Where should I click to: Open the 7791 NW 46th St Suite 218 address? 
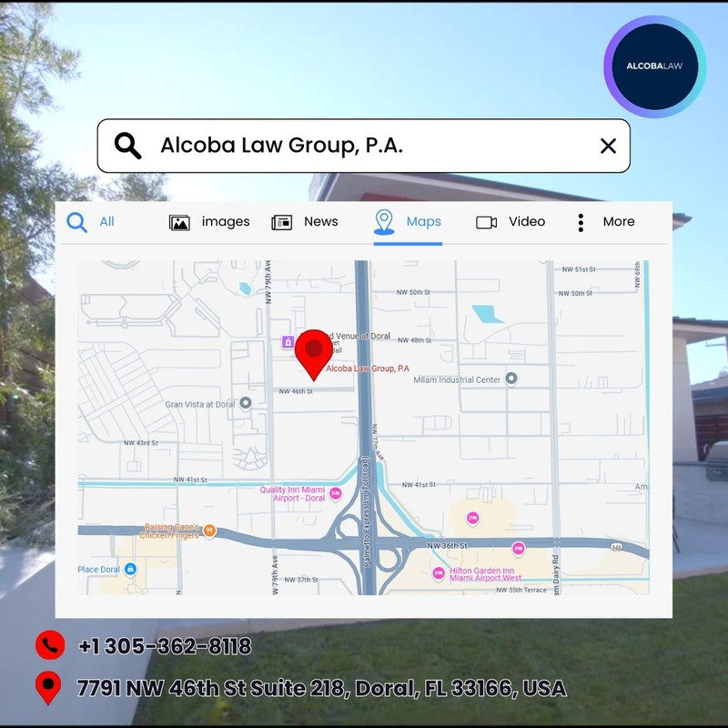322,688
